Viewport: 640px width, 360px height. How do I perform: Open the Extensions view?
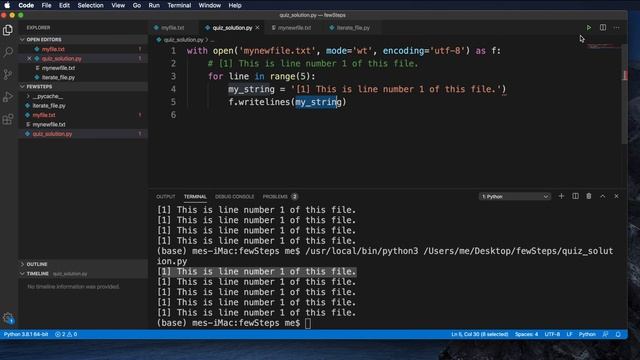coord(8,119)
